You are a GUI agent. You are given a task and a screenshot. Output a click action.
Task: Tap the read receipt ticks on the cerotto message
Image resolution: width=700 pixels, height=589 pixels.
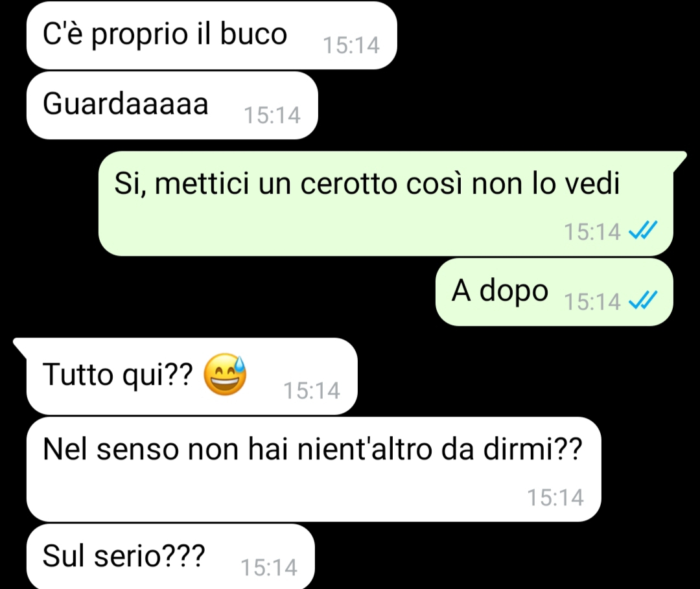tap(642, 231)
